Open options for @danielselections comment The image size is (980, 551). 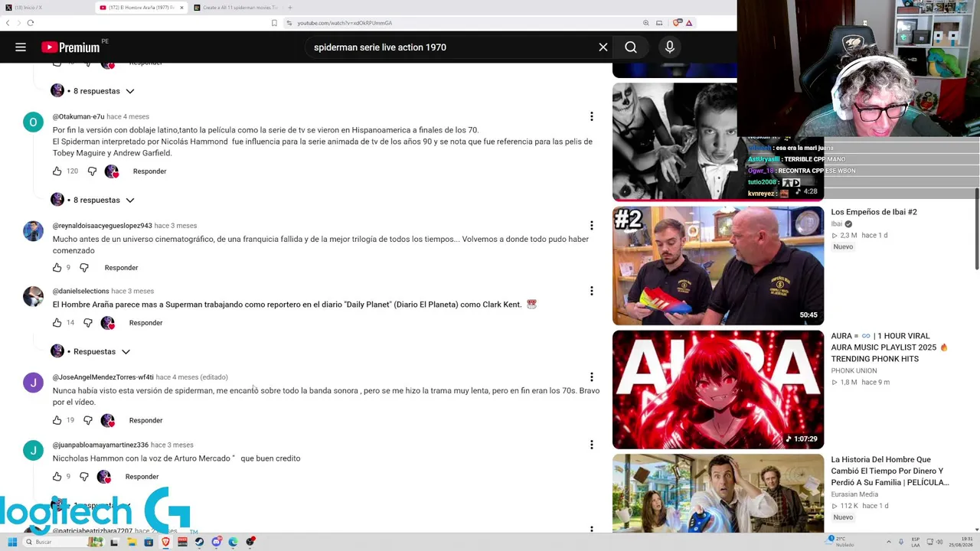point(591,291)
